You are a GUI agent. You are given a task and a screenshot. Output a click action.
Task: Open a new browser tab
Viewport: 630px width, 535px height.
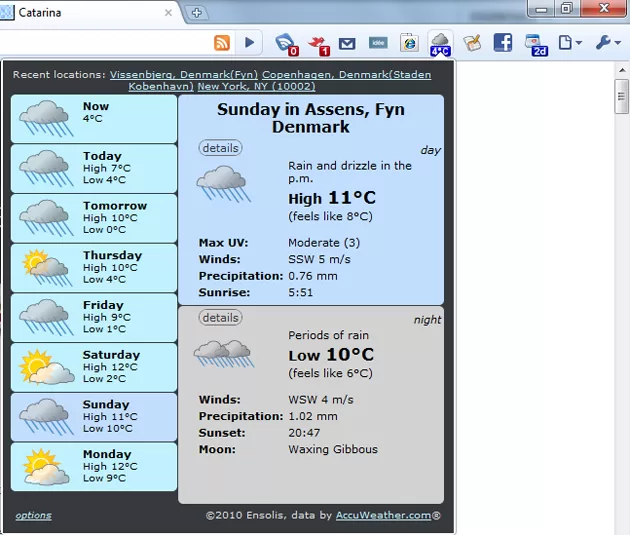(x=197, y=13)
